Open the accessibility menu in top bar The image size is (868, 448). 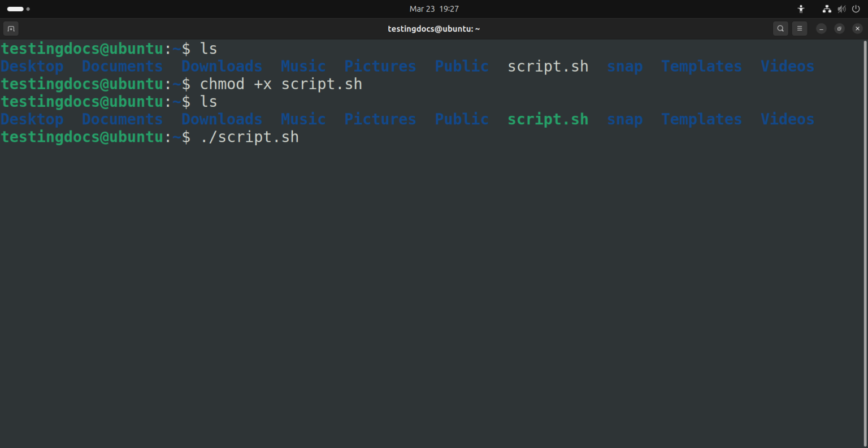[801, 9]
